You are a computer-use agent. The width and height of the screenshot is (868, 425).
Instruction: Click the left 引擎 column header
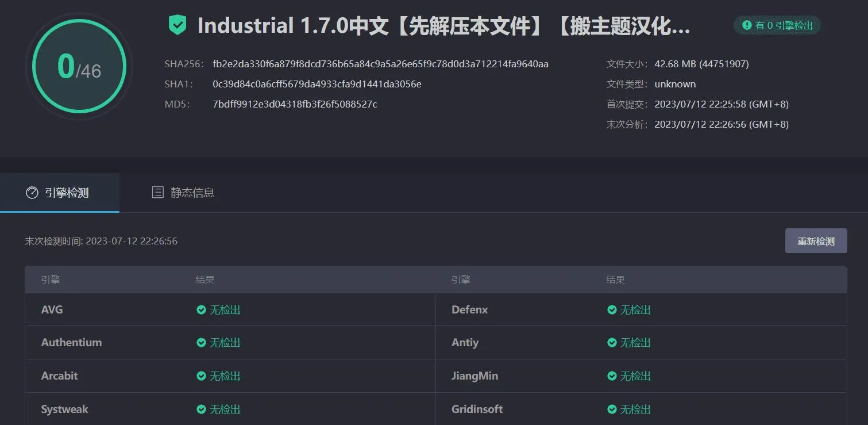pos(51,280)
